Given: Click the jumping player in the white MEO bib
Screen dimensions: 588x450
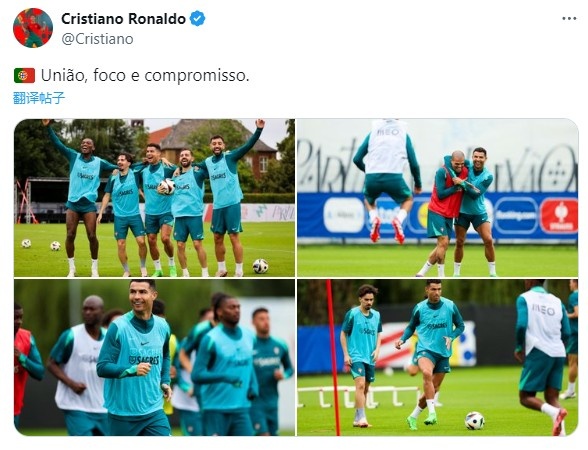Looking at the screenshot, I should (387, 181).
